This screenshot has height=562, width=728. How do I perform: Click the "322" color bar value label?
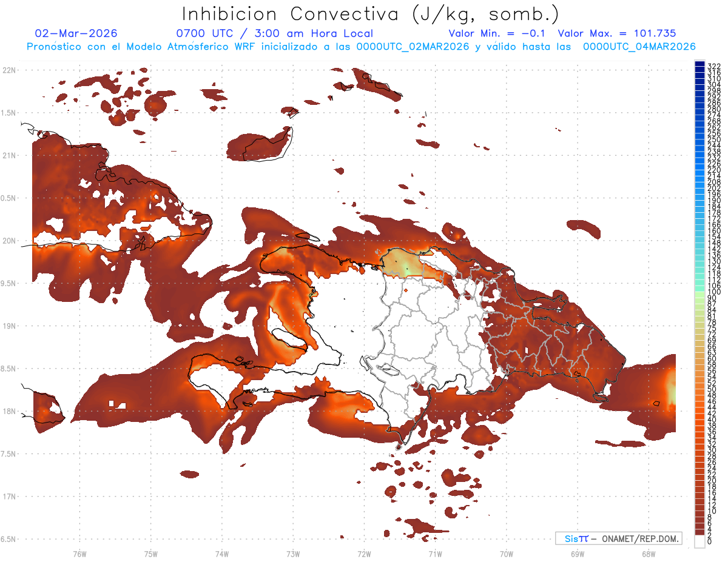(713, 66)
